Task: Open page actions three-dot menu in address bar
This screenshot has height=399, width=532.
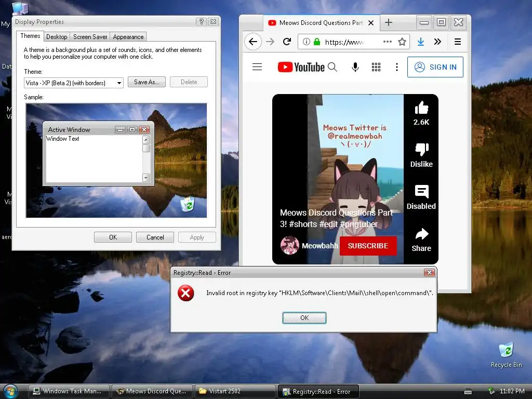Action: (387, 42)
